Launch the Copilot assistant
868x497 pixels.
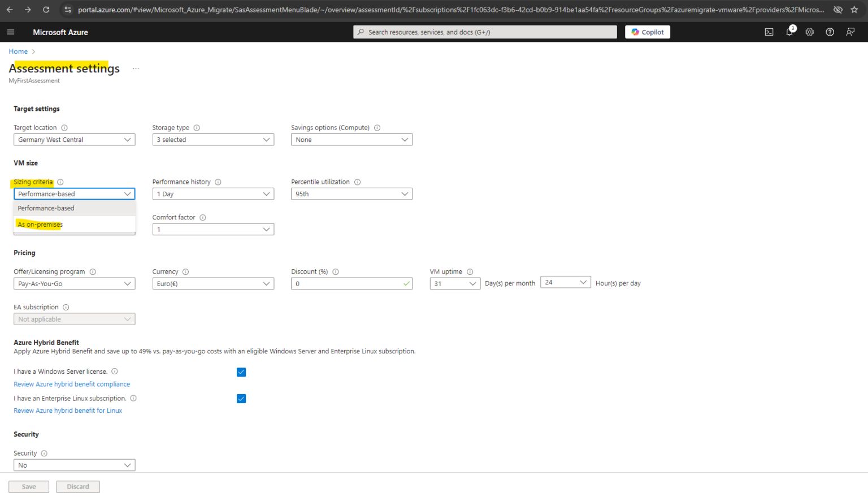[x=647, y=32]
